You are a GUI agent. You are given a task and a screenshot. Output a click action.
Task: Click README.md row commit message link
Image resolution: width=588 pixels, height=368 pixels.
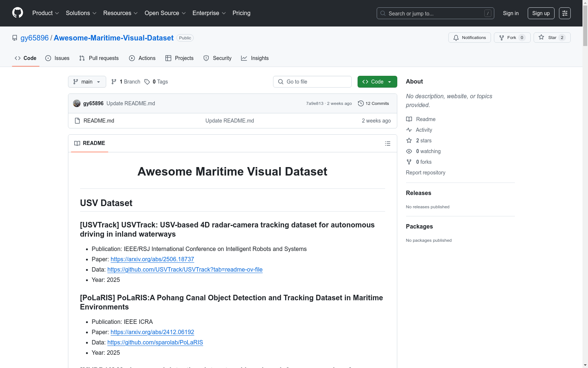(230, 121)
